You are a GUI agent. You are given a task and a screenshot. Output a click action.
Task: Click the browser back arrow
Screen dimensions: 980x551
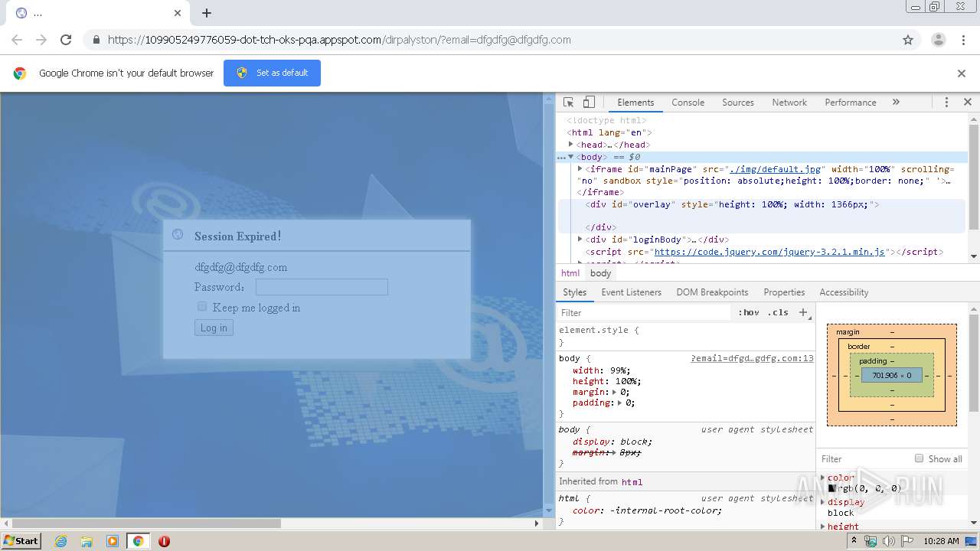click(x=17, y=40)
